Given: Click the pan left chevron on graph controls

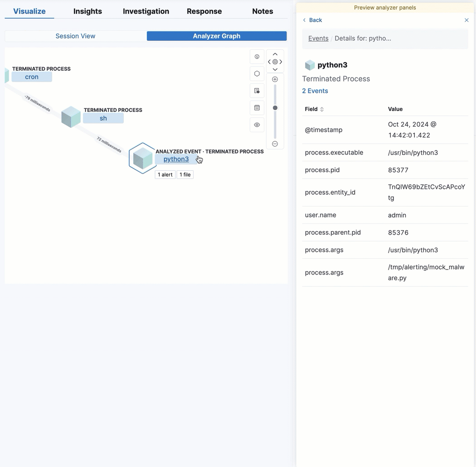Looking at the screenshot, I should tap(268, 62).
